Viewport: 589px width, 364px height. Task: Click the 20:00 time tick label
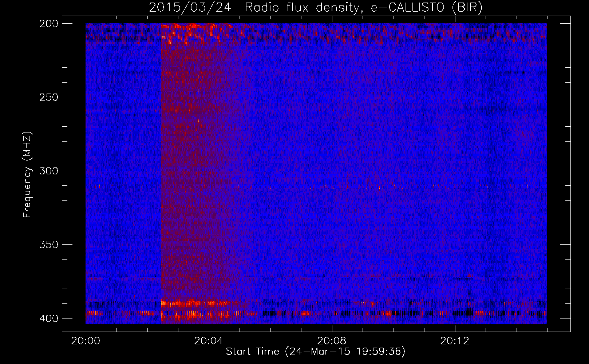pyautogui.click(x=86, y=341)
